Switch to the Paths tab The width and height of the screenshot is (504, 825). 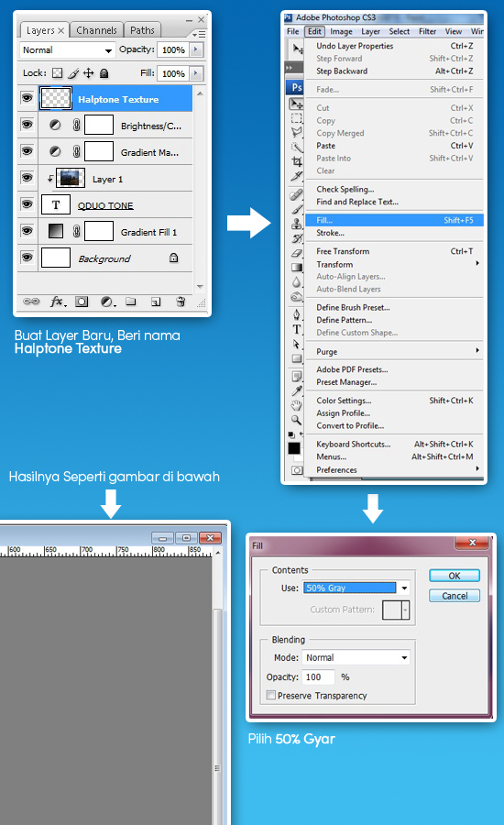tap(143, 30)
